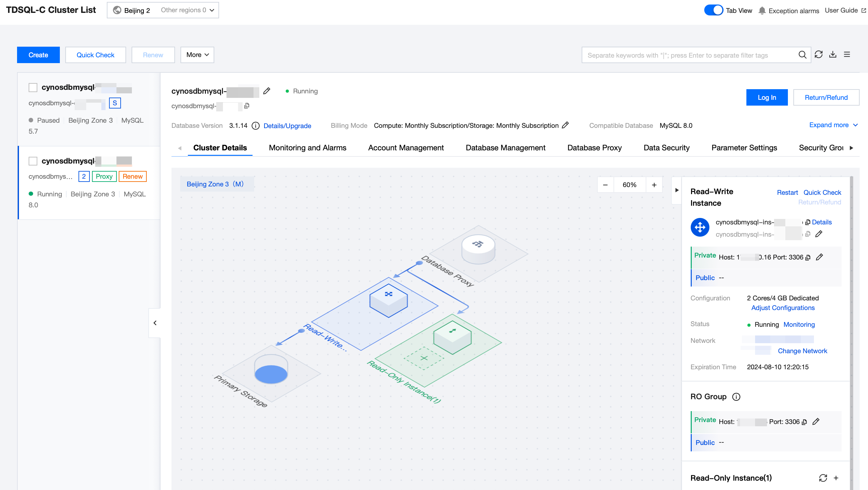Click the database version info icon

(x=255, y=126)
